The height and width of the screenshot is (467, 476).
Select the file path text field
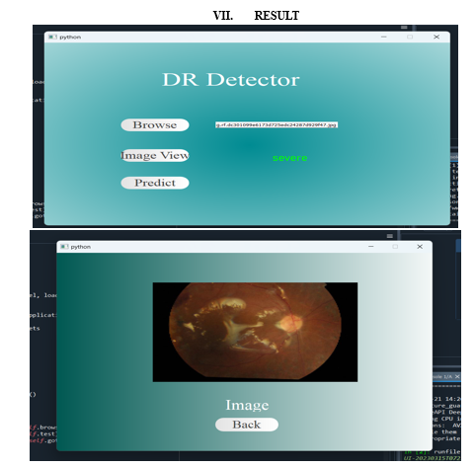tap(277, 124)
